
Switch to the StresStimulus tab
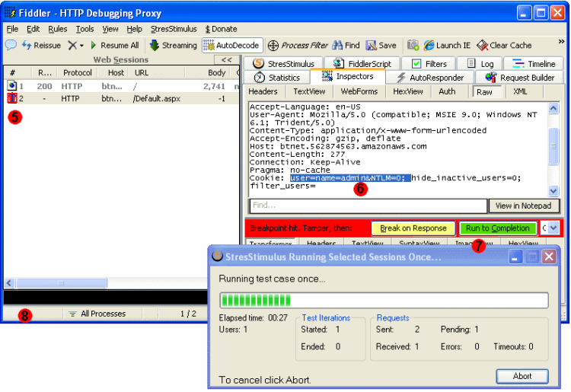[284, 64]
